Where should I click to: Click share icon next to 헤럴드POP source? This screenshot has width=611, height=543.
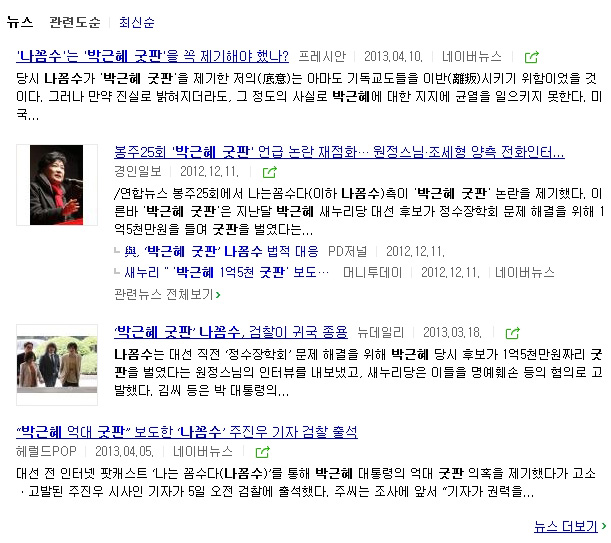(262, 452)
